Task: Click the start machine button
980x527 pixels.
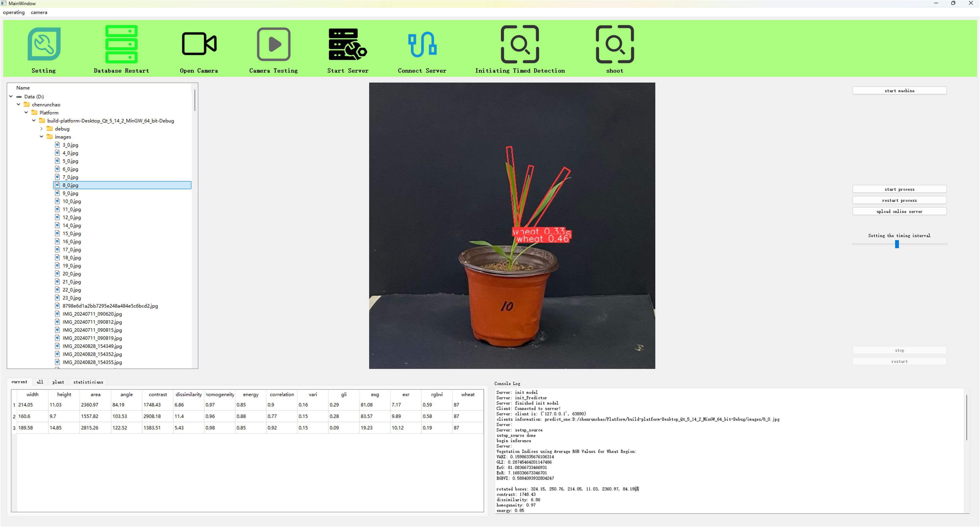Action: [899, 91]
